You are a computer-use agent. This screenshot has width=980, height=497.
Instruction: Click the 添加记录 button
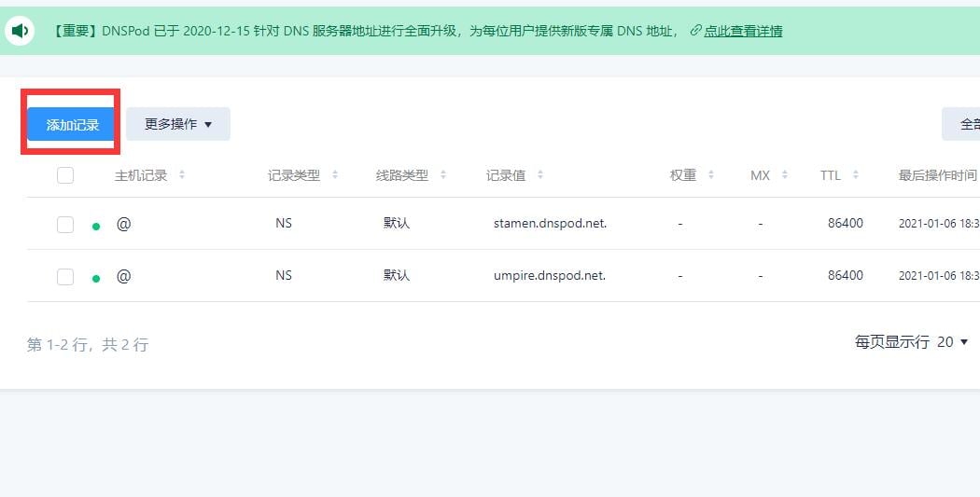(72, 124)
